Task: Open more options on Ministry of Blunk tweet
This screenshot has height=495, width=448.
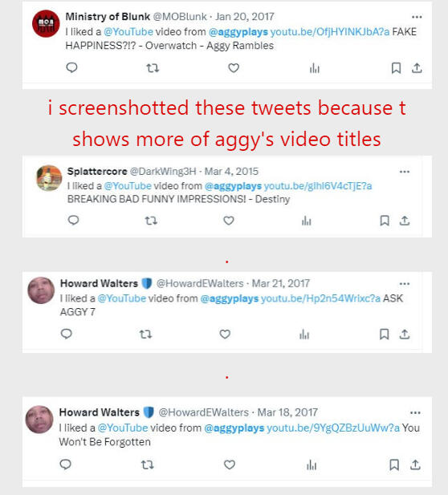Action: [417, 17]
